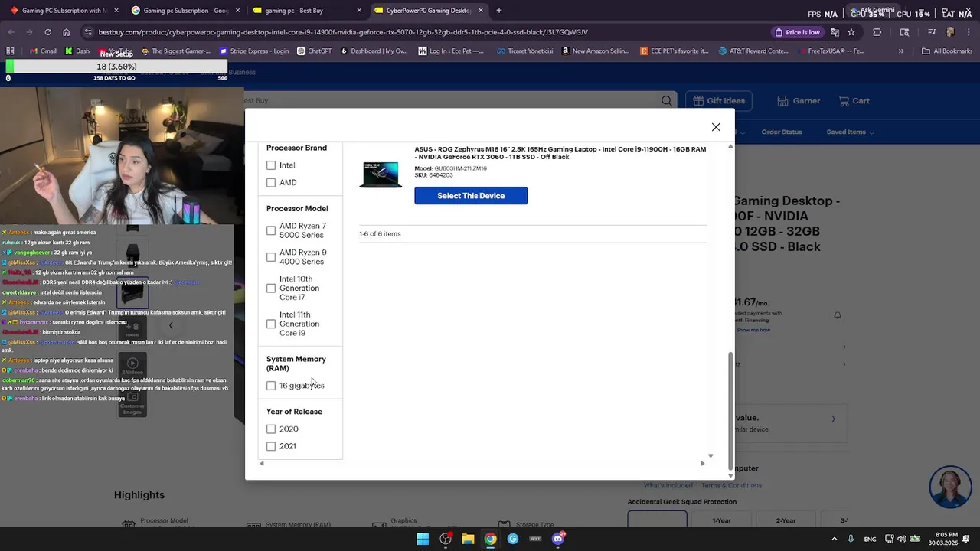Bookmark this page with star icon

pyautogui.click(x=851, y=32)
